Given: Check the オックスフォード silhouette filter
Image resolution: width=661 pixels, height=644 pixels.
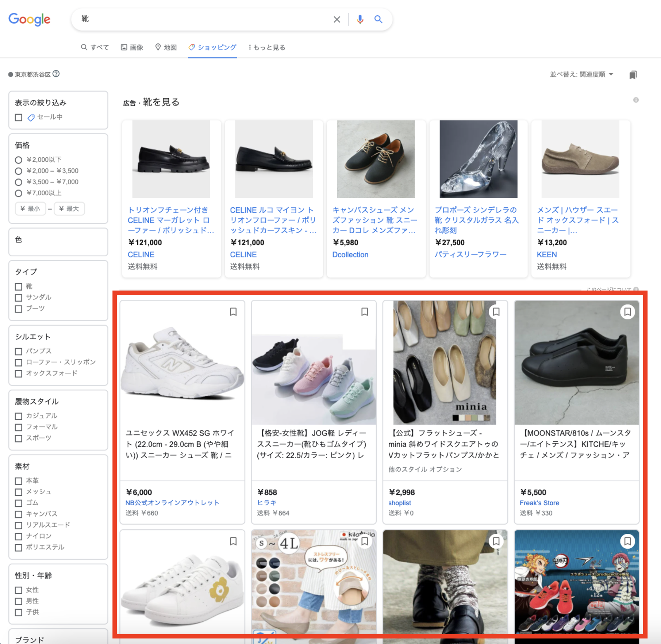Looking at the screenshot, I should point(19,374).
